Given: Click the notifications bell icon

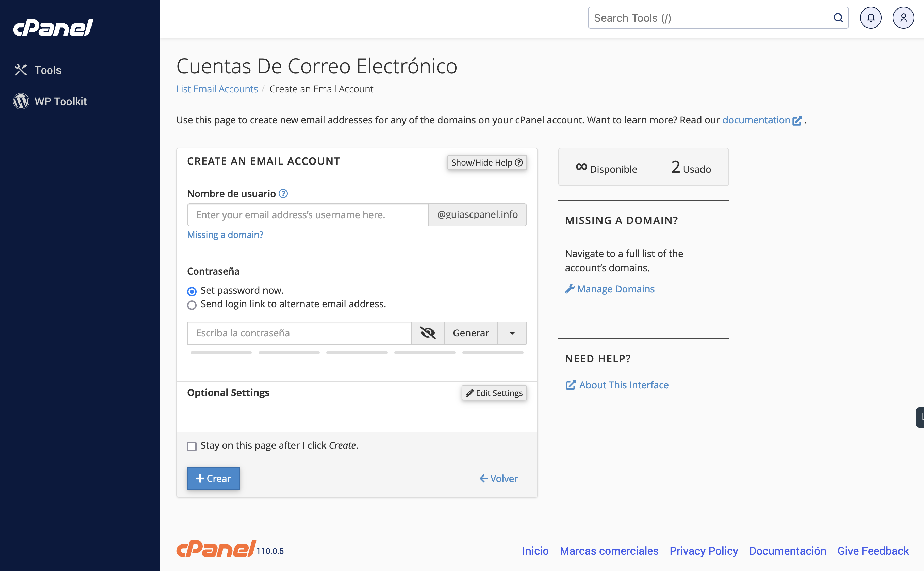Looking at the screenshot, I should point(870,18).
